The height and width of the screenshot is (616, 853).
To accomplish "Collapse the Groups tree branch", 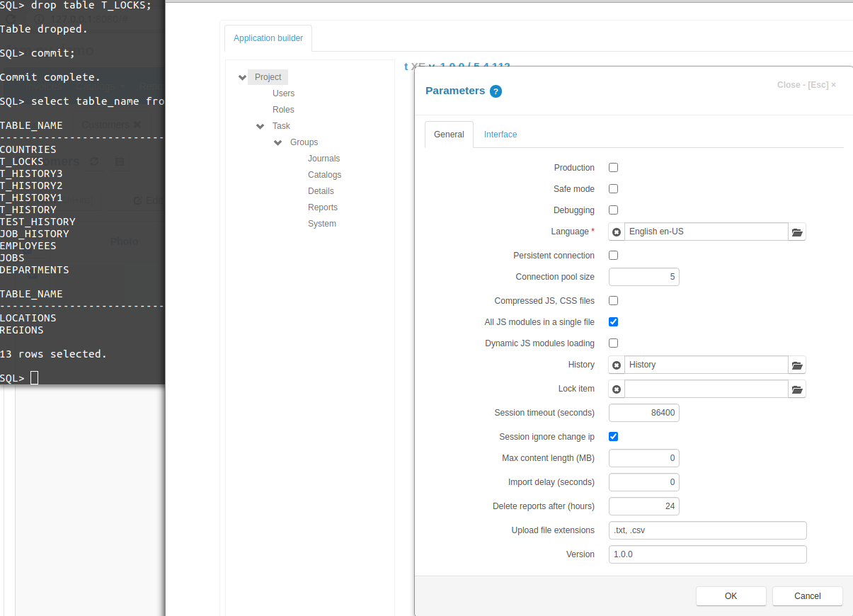I will tap(277, 142).
